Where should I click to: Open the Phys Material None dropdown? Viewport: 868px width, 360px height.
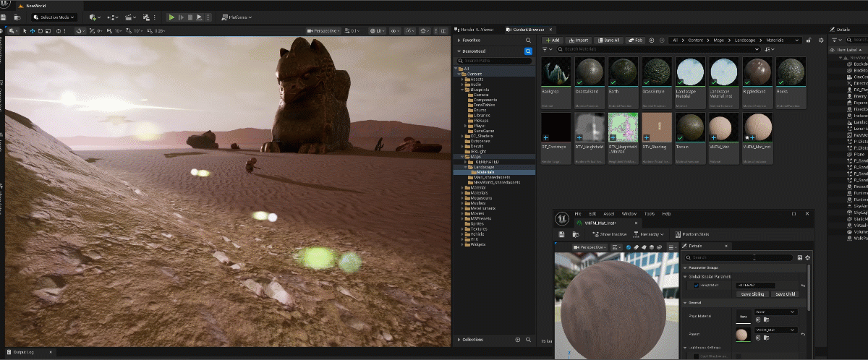click(x=776, y=312)
